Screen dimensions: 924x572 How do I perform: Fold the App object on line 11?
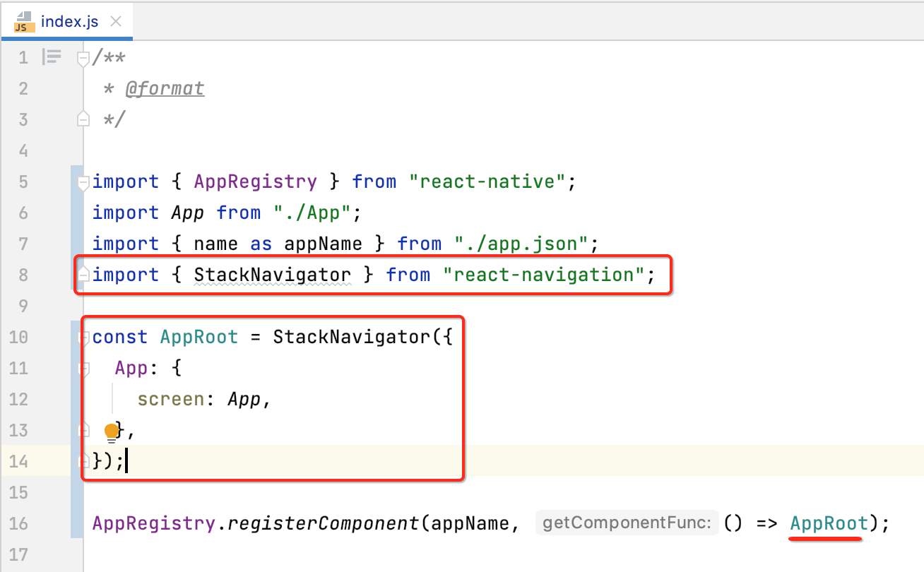click(x=85, y=369)
